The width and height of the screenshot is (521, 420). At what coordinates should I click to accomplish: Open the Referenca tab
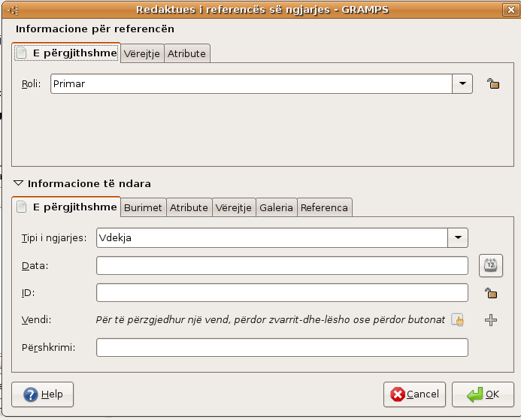coord(324,208)
